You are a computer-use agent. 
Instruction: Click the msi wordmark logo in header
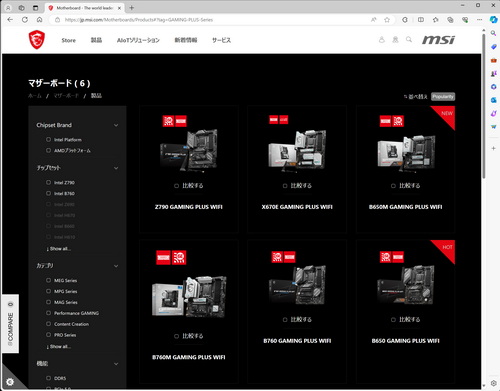tap(438, 40)
